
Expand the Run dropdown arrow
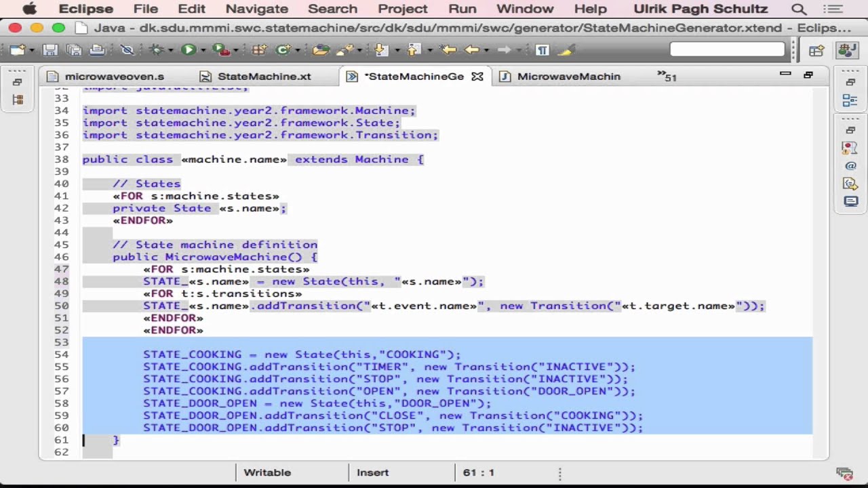pyautogui.click(x=203, y=50)
